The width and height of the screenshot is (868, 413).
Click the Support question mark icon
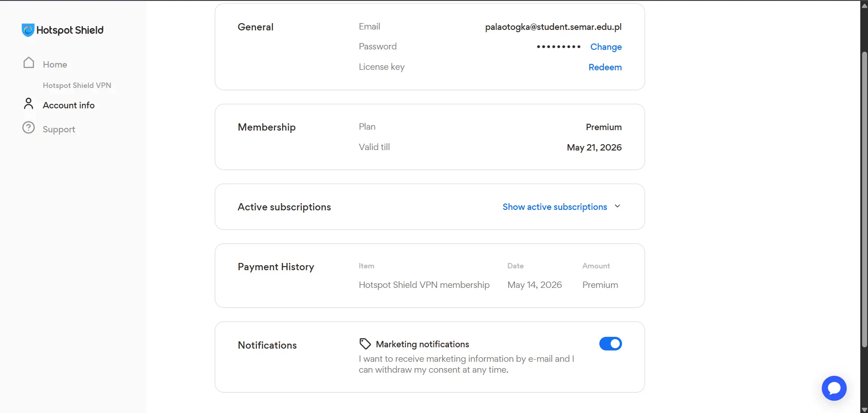click(29, 128)
